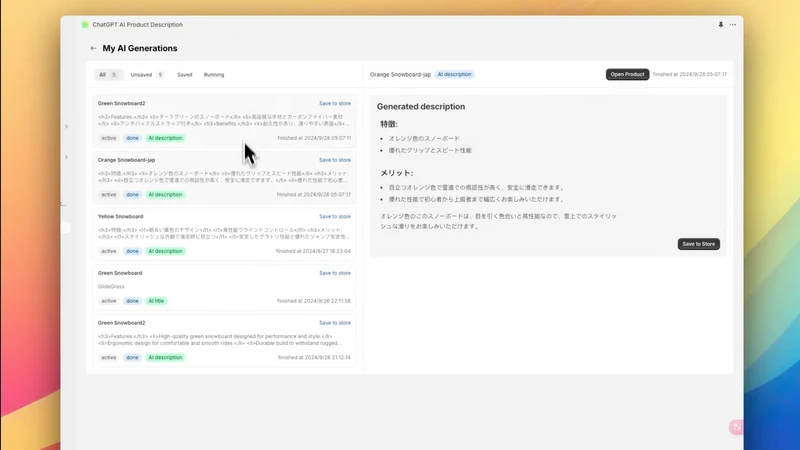800x450 pixels.
Task: Open the Green Snowboard card with GlideGrass
Action: (224, 287)
